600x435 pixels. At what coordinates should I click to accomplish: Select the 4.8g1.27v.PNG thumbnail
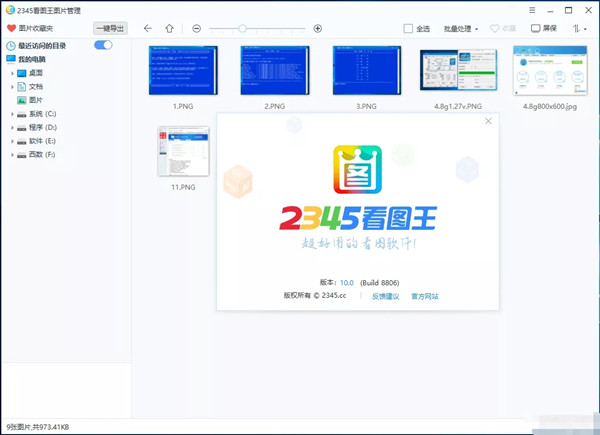(458, 70)
